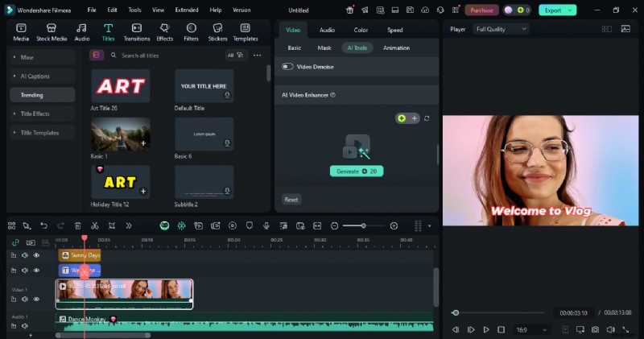The height and width of the screenshot is (339, 644).
Task: Open the 16:9 aspect ratio dropdown
Action: tap(533, 329)
